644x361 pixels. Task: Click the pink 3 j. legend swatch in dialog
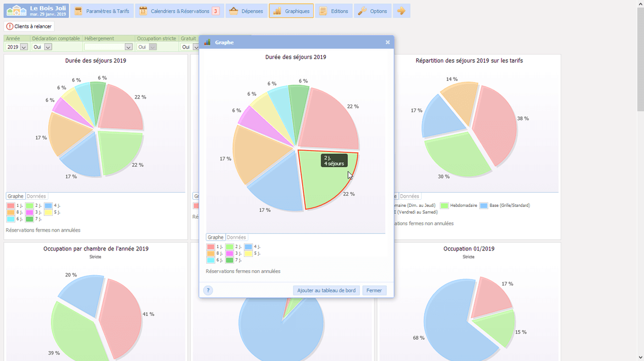click(x=230, y=254)
